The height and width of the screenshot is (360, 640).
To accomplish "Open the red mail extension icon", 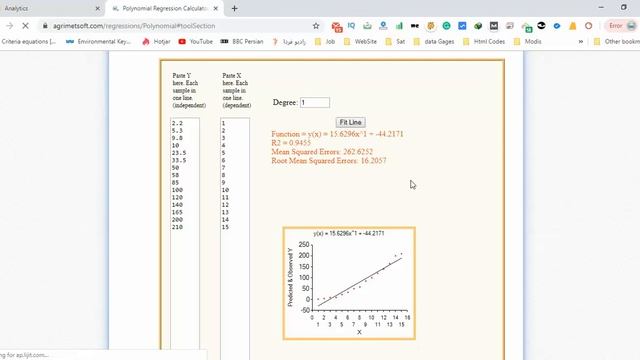I will point(337,27).
